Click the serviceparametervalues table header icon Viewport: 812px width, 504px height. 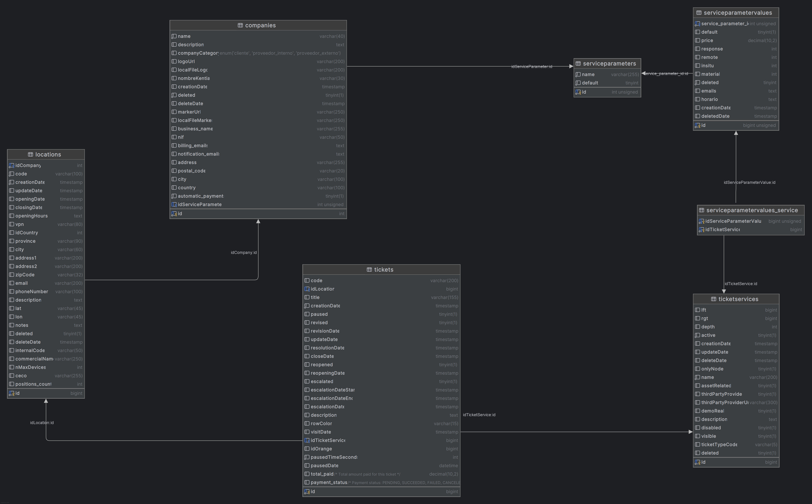pyautogui.click(x=699, y=13)
